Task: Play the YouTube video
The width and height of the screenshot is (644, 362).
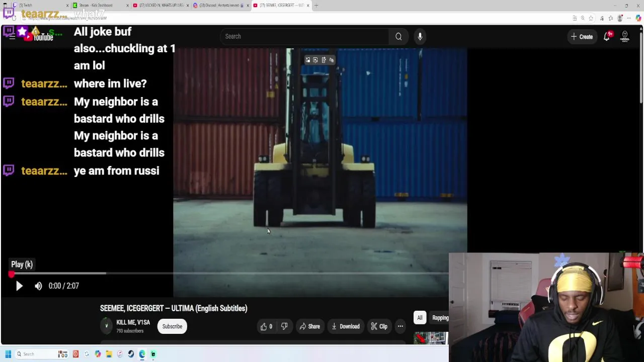Action: 19,286
